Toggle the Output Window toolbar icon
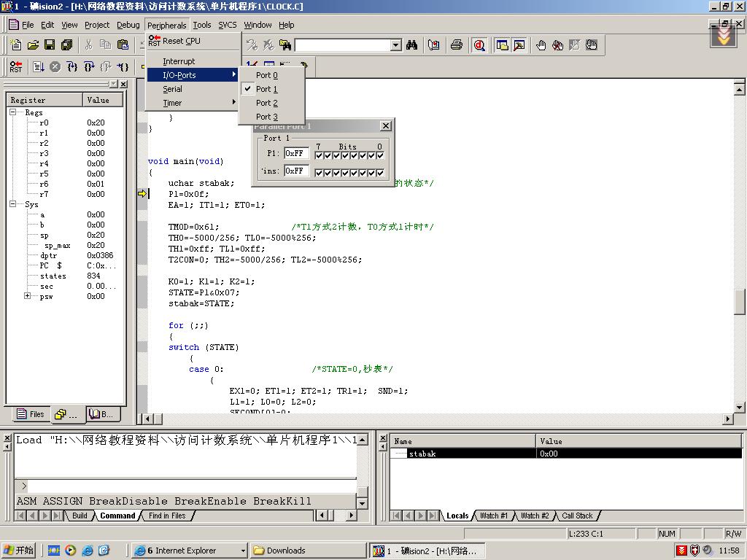The height and width of the screenshot is (560, 747). tap(519, 45)
